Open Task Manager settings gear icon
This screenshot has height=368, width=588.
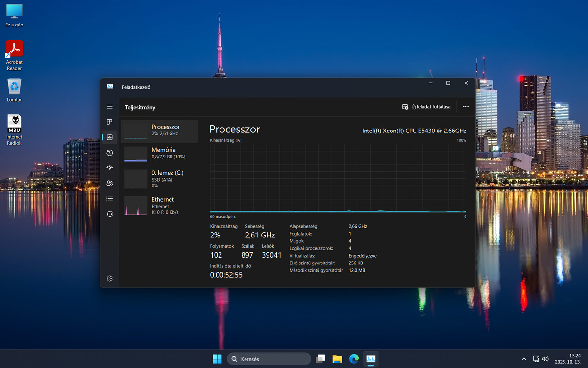click(x=110, y=278)
